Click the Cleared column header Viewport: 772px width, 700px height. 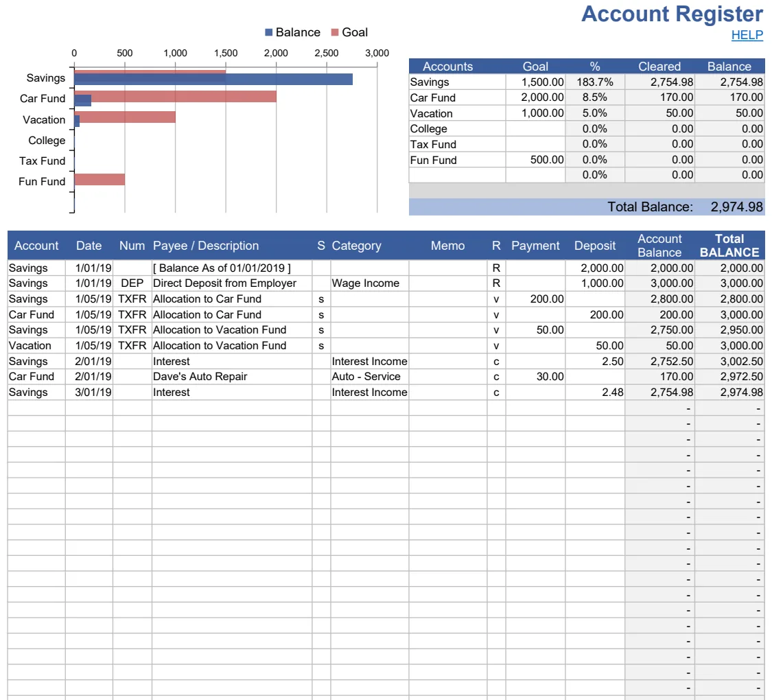659,67
